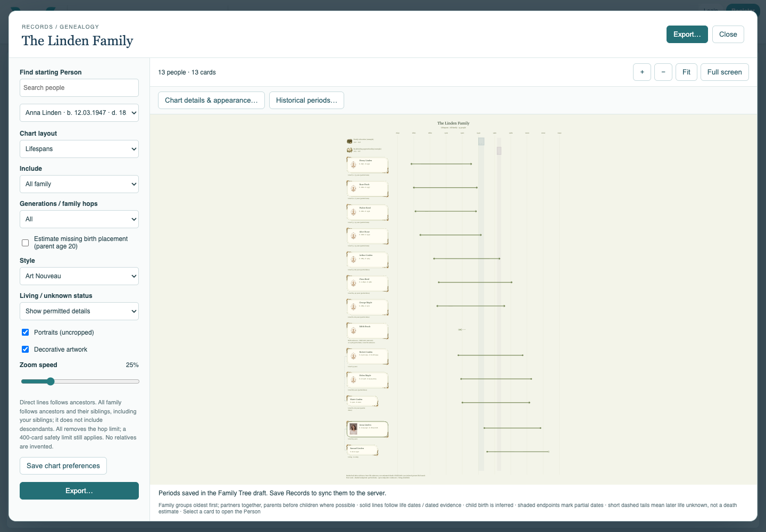Open the Chart layout dropdown set to Lifespans
Viewport: 766px width, 532px height.
[79, 149]
